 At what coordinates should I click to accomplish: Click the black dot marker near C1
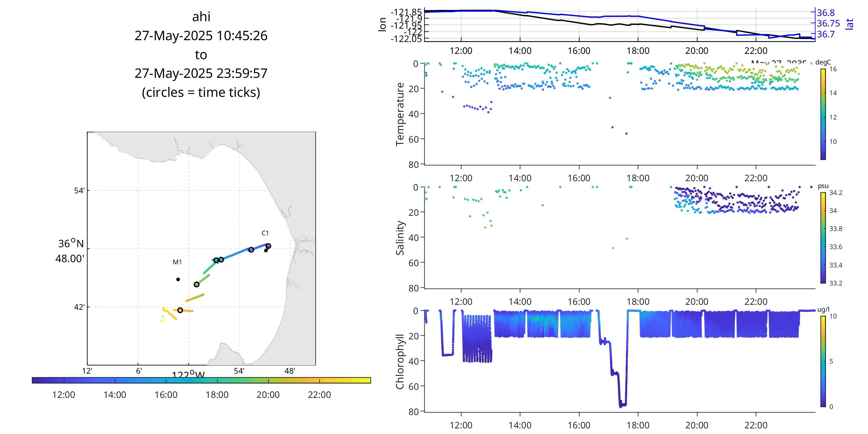pos(266,250)
